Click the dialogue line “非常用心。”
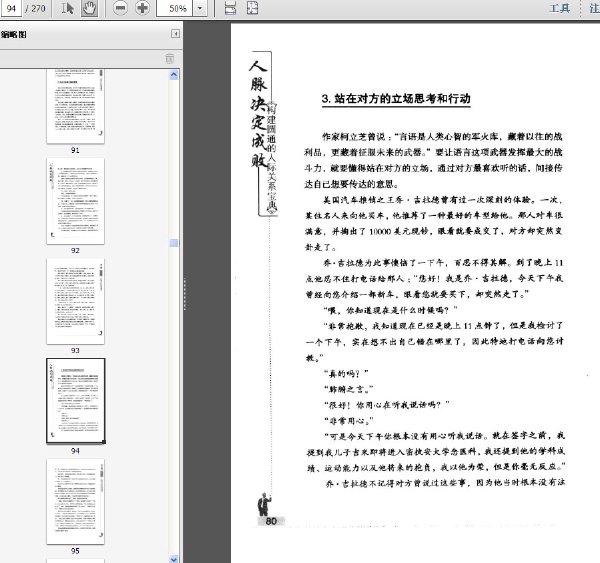Image resolution: width=600 pixels, height=563 pixels. click(348, 421)
